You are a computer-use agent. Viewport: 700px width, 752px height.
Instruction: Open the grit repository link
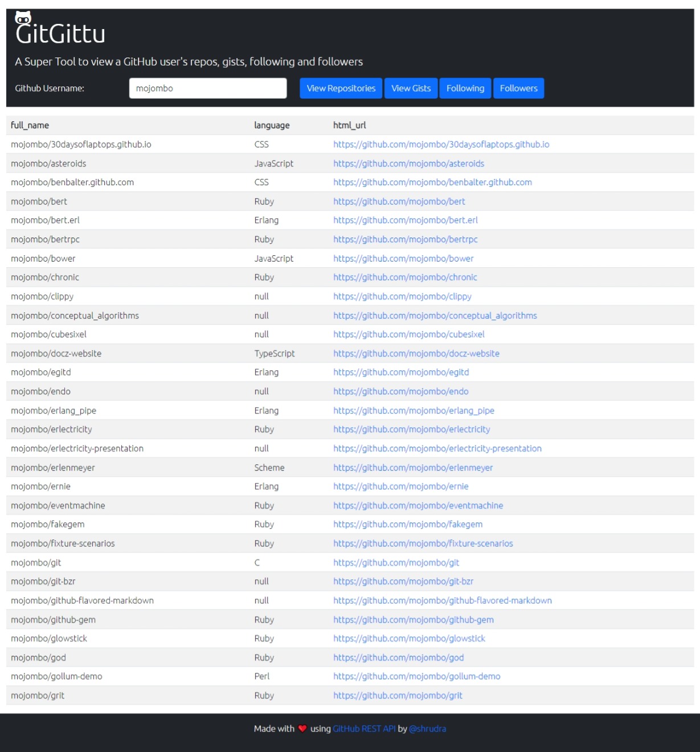click(x=398, y=696)
